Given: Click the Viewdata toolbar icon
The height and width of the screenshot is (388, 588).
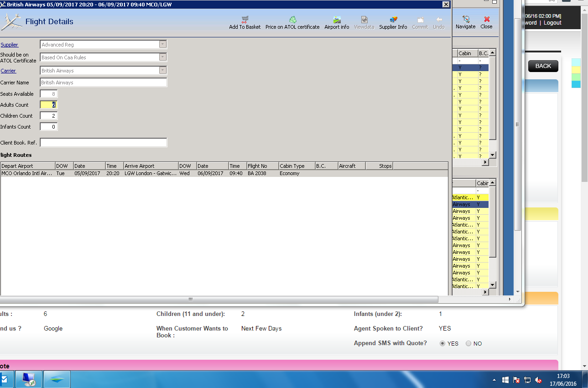Looking at the screenshot, I should point(364,20).
